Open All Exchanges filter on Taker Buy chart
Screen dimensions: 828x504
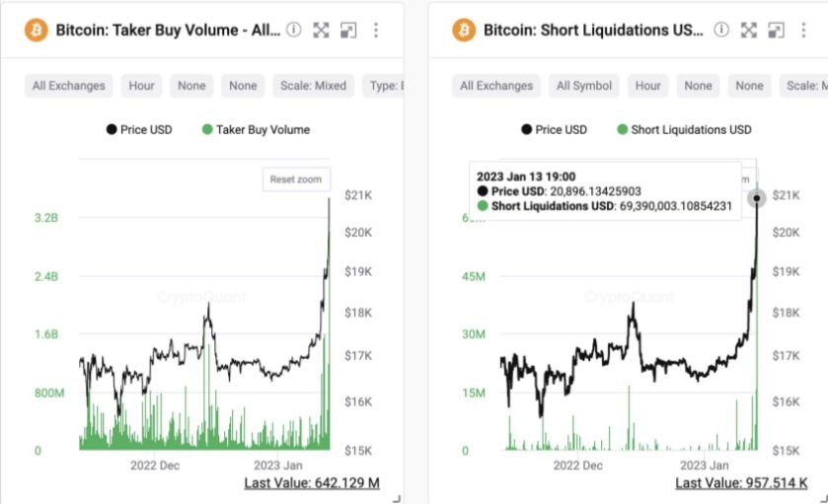[x=66, y=86]
